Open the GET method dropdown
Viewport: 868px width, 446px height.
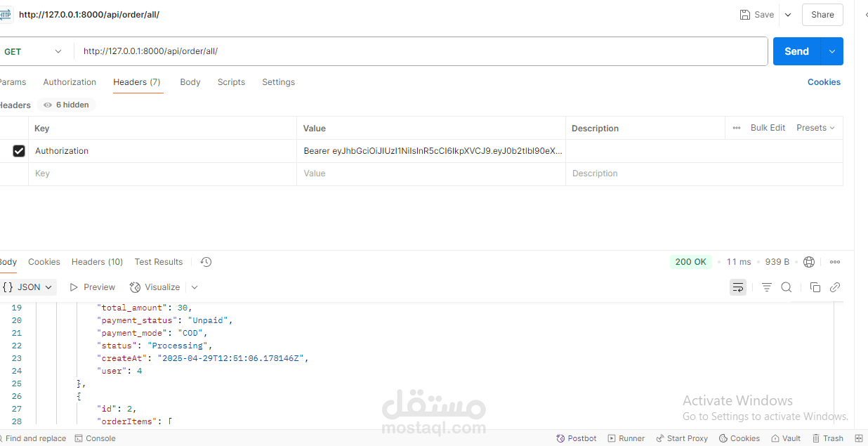click(33, 51)
